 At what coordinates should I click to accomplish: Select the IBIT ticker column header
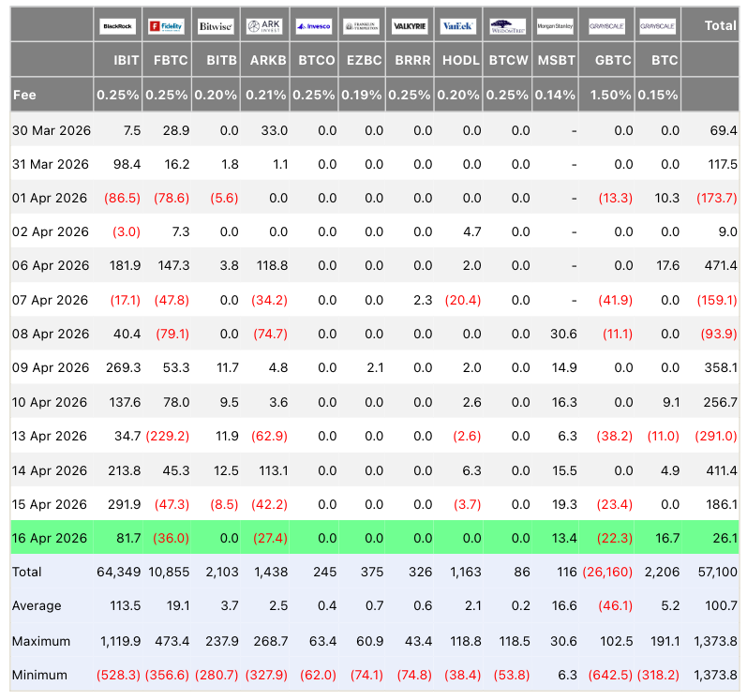point(118,60)
